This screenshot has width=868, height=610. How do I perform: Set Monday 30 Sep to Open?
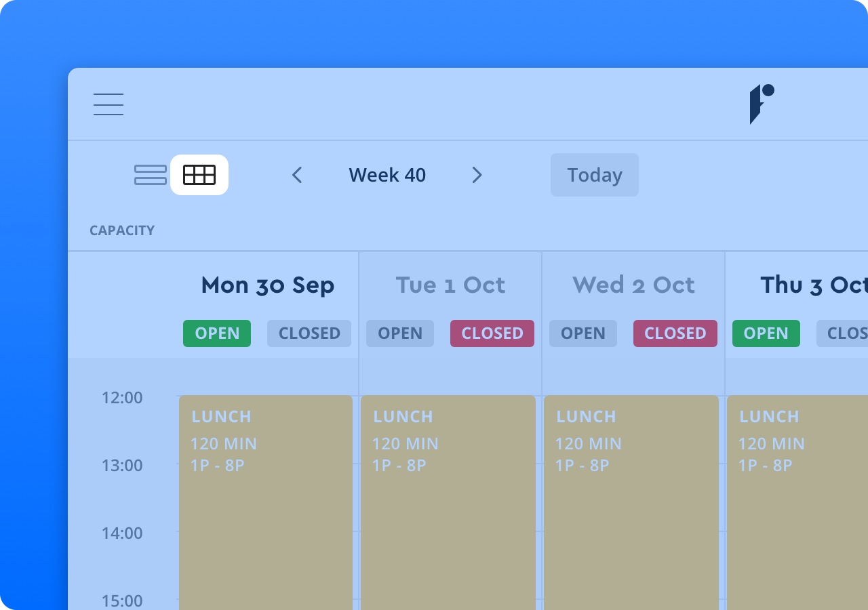coord(217,333)
